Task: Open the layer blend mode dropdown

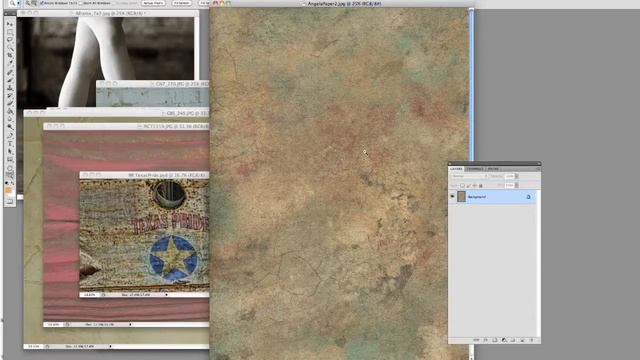Action: 469,176
